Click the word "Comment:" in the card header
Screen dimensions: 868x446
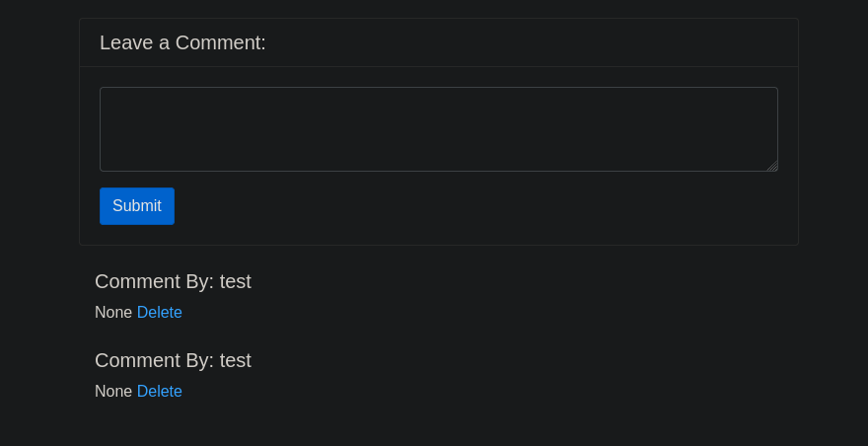pos(220,42)
